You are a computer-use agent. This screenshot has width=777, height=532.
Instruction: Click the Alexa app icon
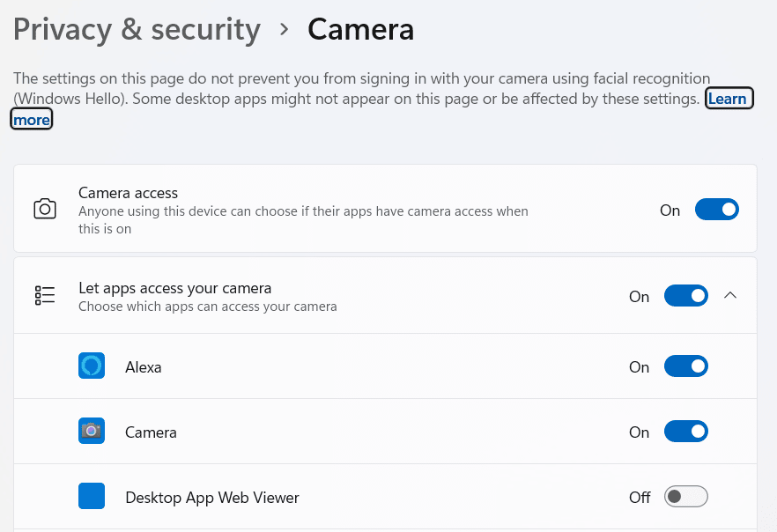tap(92, 366)
